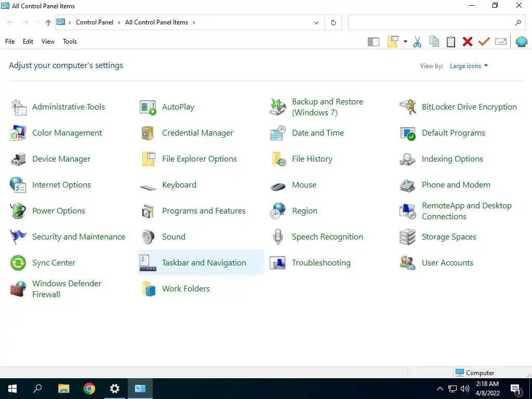Open Keyboard settings
This screenshot has width=532, height=399.
[x=168, y=185]
